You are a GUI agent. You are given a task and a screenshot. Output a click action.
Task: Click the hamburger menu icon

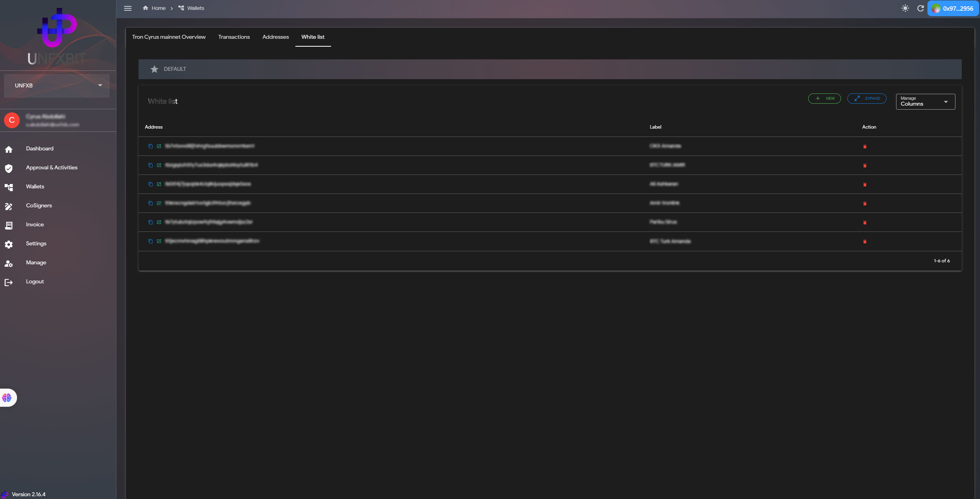point(127,8)
